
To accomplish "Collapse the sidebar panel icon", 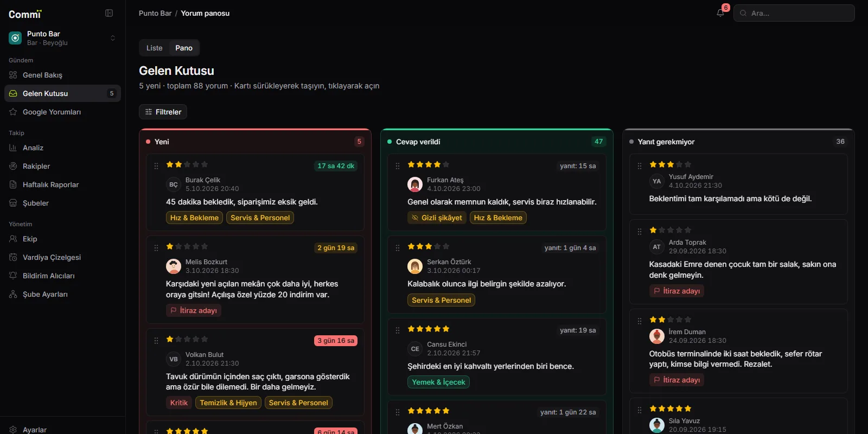I will 109,13.
